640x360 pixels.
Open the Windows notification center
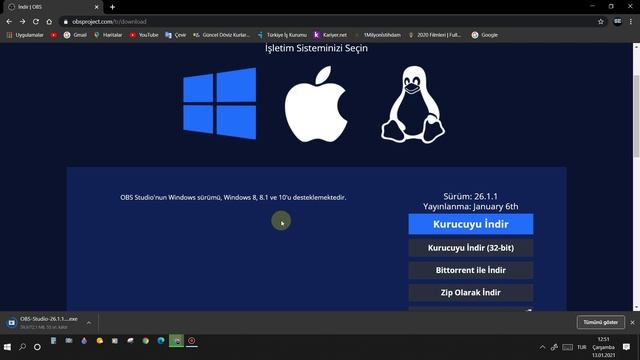click(x=626, y=347)
